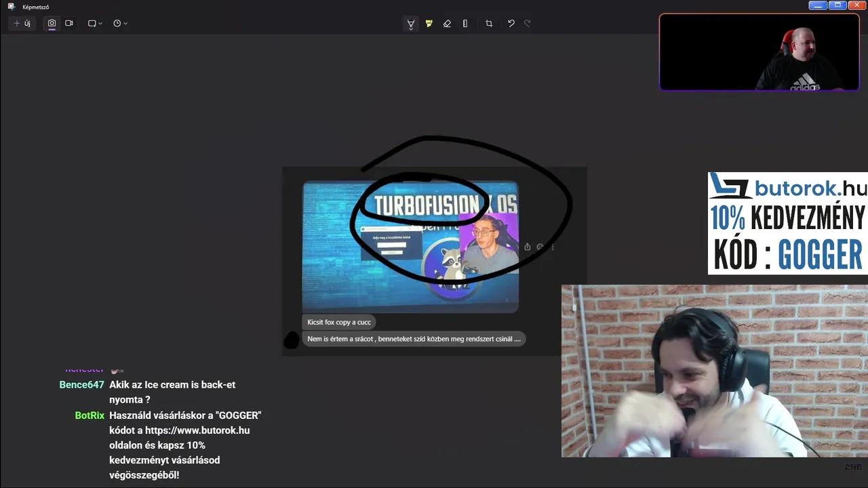The image size is (868, 488).
Task: Open the https://www.butorok.hu link in chat
Action: pos(197,430)
